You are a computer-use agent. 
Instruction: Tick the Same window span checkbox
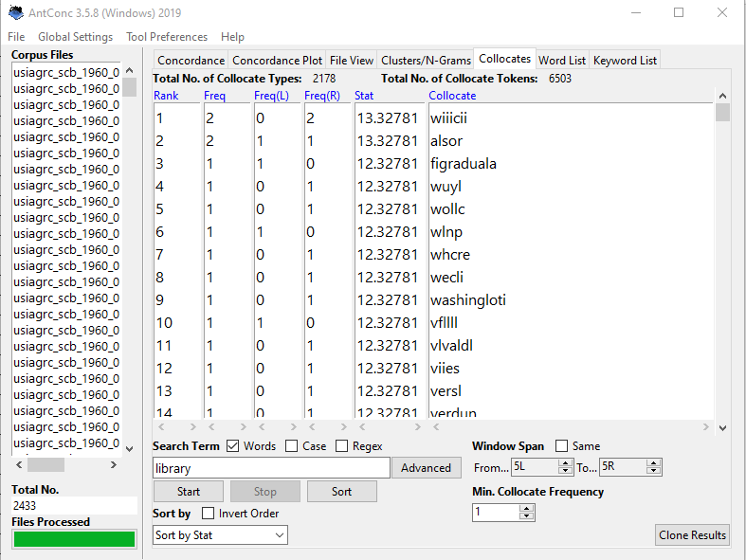(x=561, y=446)
